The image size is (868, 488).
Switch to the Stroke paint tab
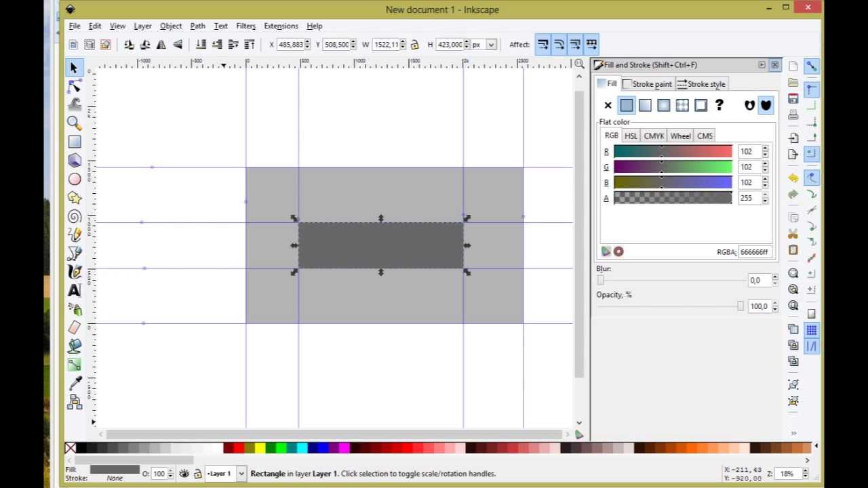pos(648,84)
